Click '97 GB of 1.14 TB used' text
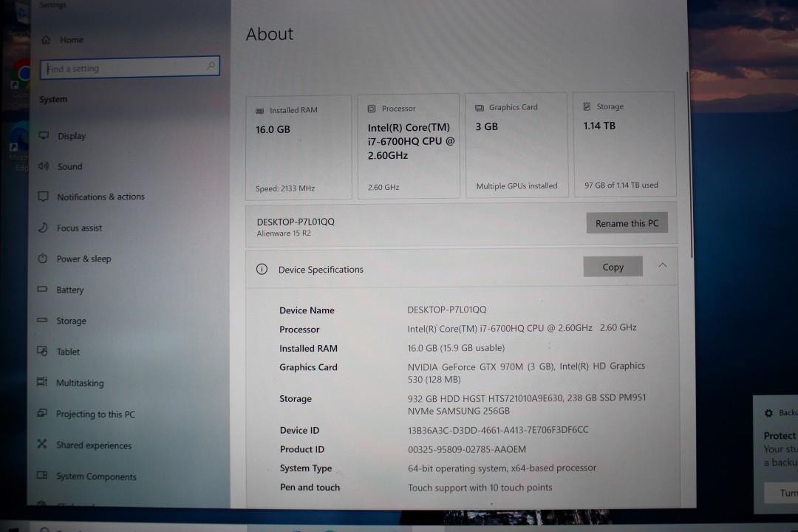The width and height of the screenshot is (798, 532). [x=621, y=185]
